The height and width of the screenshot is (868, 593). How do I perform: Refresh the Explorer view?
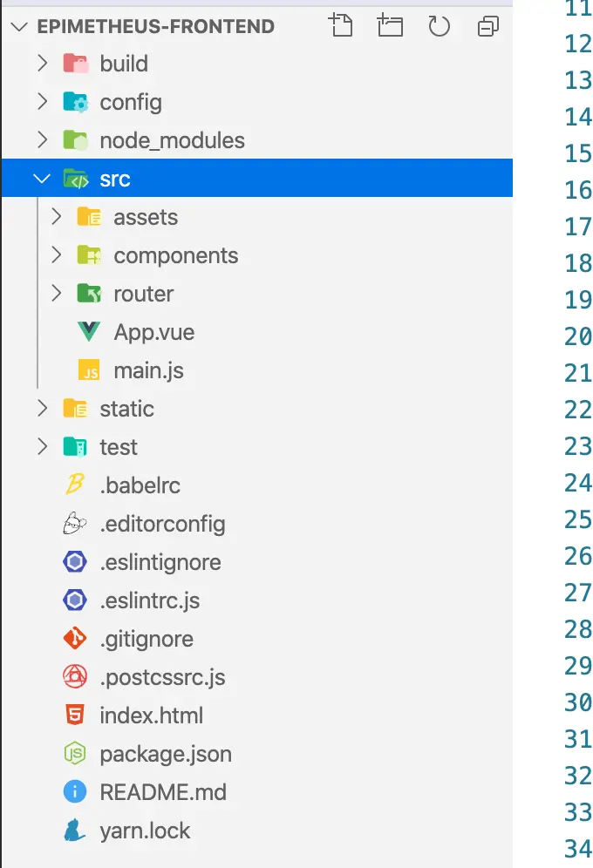click(439, 26)
